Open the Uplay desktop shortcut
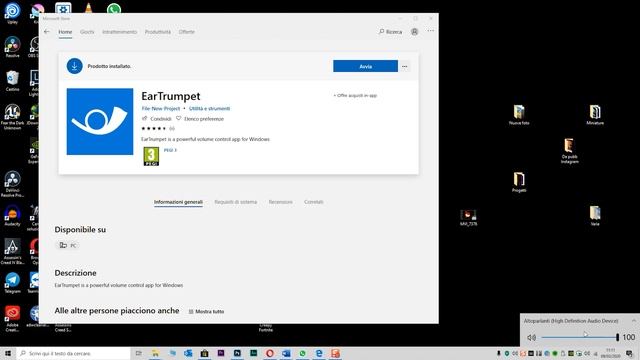The image size is (640, 360). pos(12,13)
